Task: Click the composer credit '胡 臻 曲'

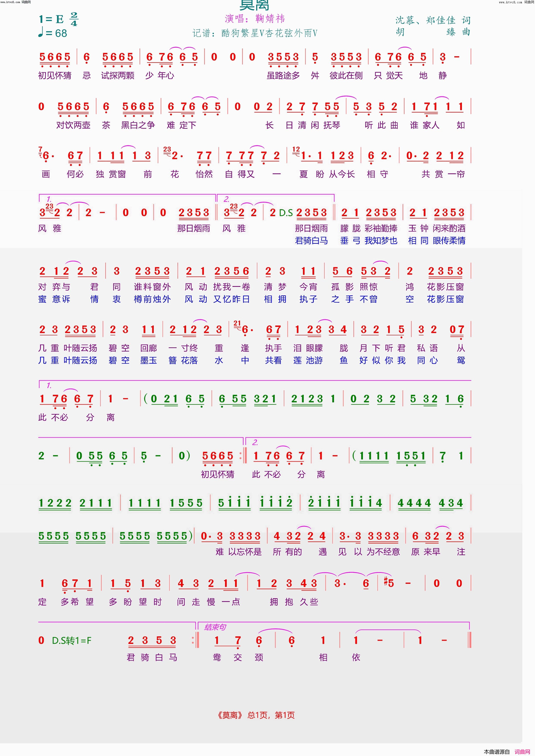Action: [x=433, y=32]
